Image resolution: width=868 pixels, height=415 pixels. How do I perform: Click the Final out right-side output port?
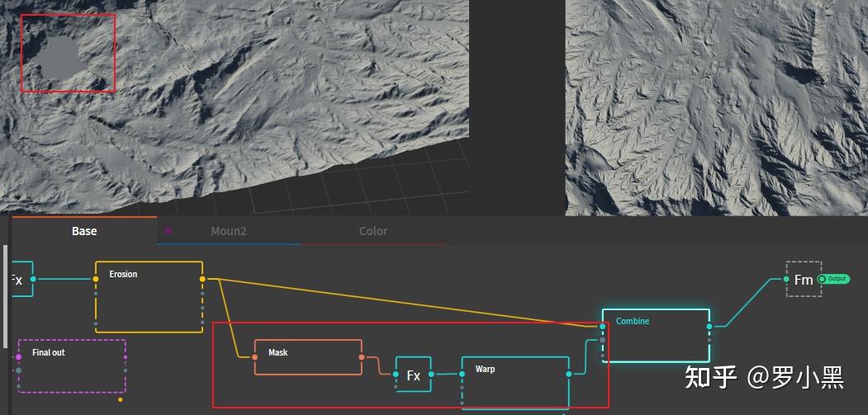126,357
